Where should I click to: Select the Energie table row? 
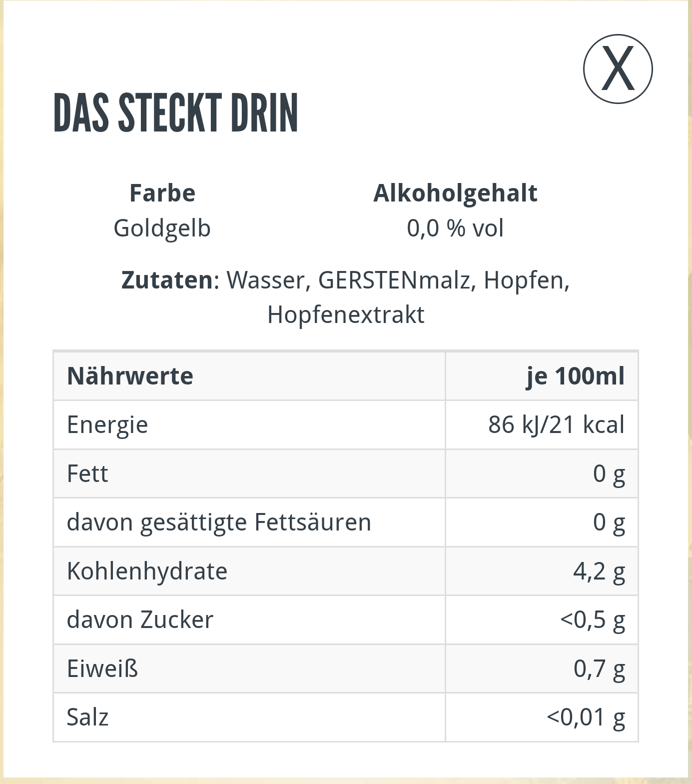click(x=346, y=425)
